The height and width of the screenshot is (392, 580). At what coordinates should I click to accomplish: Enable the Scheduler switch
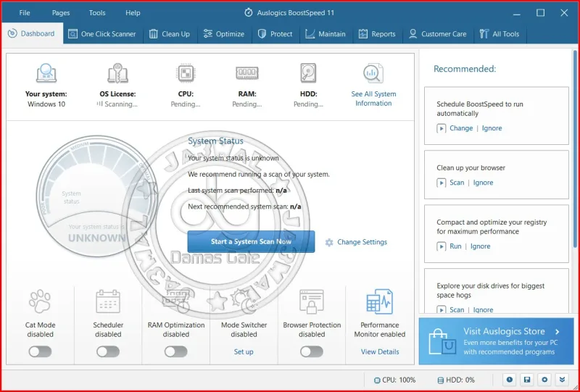tap(108, 351)
